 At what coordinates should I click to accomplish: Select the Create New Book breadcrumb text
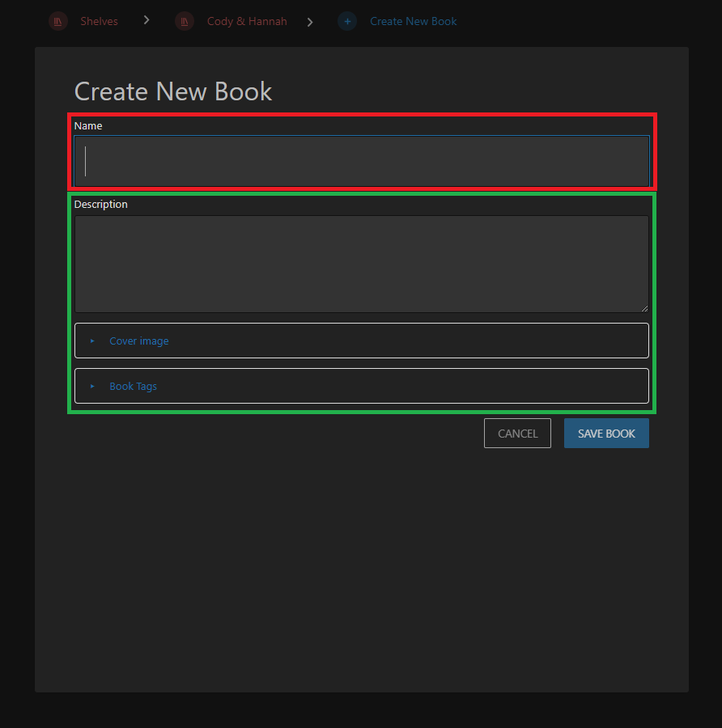point(413,22)
